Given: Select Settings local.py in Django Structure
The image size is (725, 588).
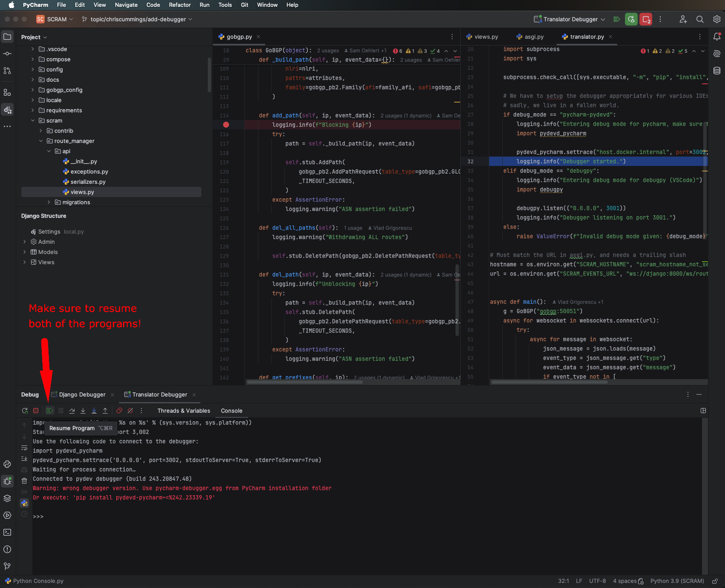Looking at the screenshot, I should pos(57,231).
